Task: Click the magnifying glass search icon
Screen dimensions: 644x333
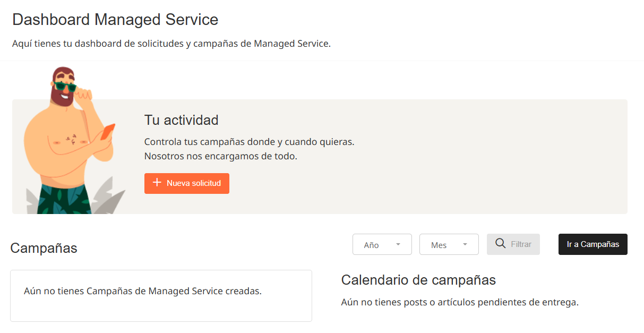Action: 500,243
